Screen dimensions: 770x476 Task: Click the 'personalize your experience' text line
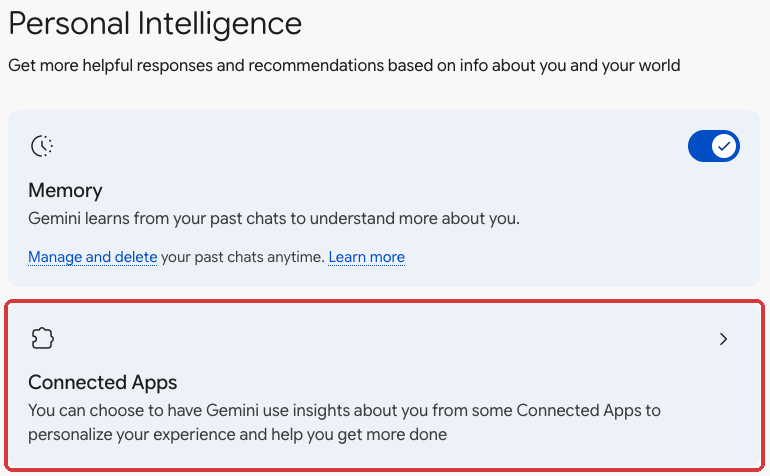[237, 435]
